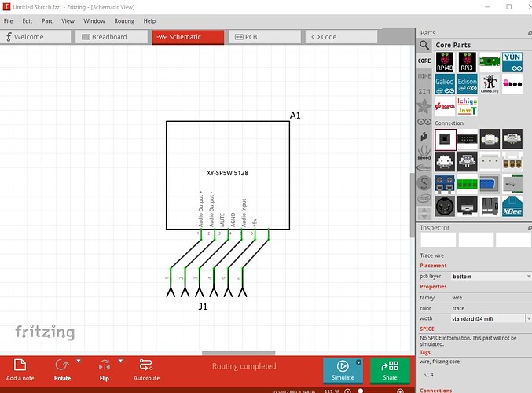Screen dimensions: 532x393
Task: Open the parts search magnifier
Action: point(424,45)
